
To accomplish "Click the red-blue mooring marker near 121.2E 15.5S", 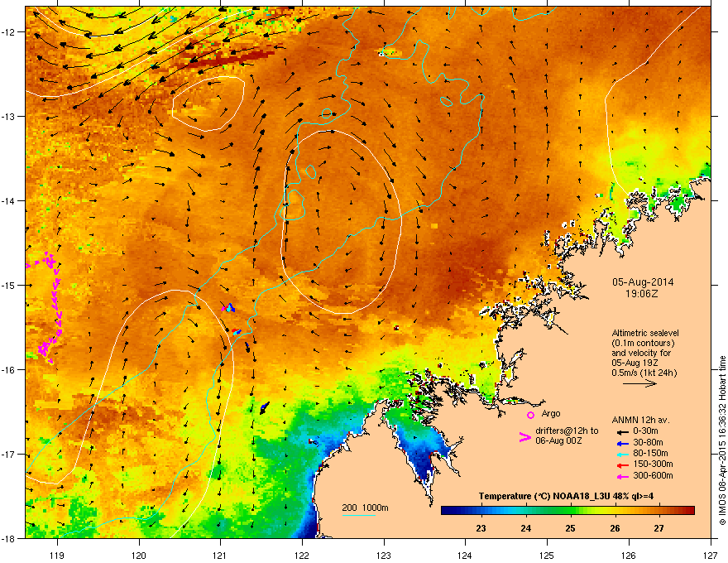I will (237, 331).
